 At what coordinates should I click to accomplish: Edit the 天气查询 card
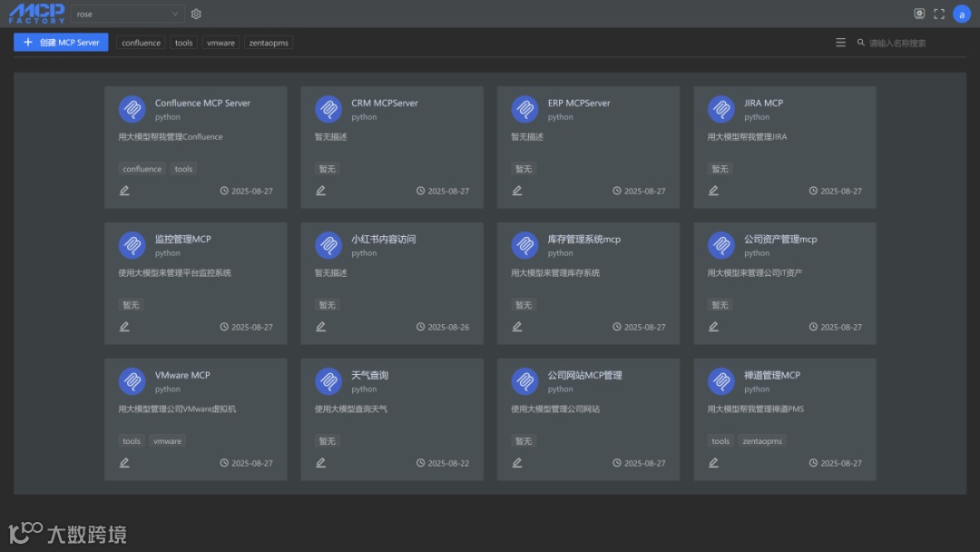[320, 463]
